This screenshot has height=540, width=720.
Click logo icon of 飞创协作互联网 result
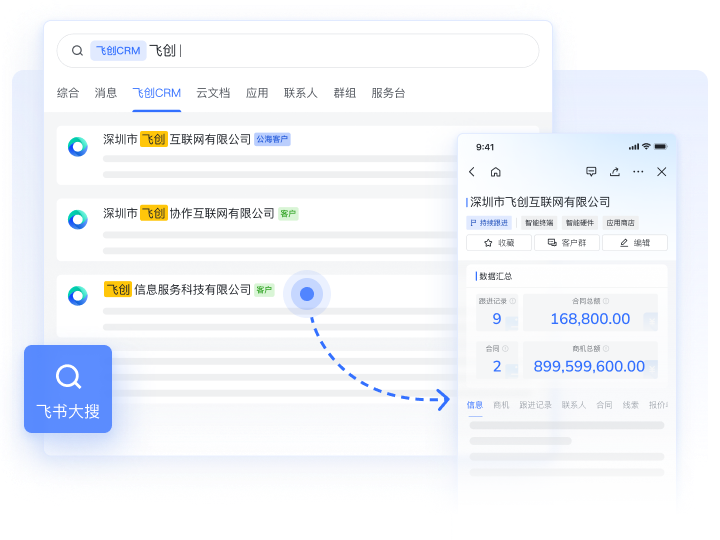(78, 219)
